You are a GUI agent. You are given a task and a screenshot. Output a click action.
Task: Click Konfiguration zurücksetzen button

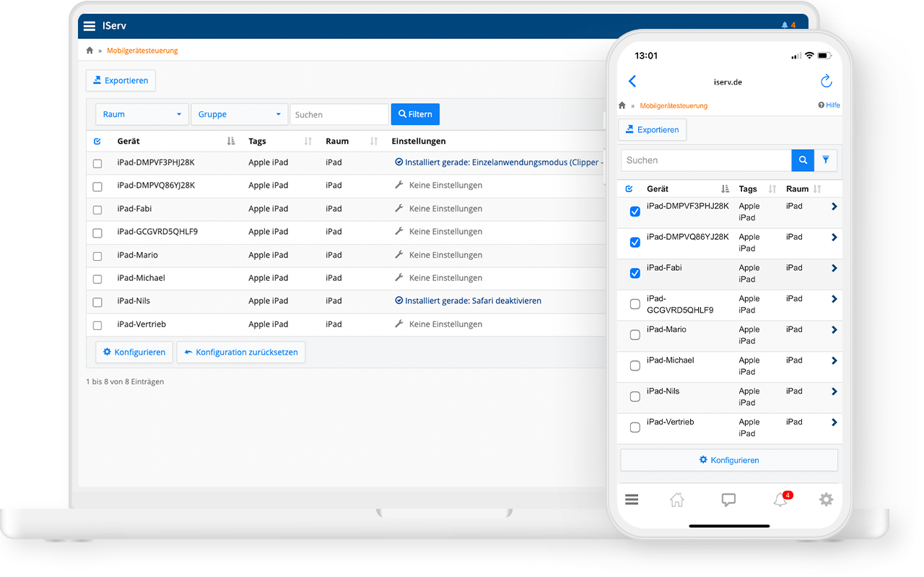241,352
